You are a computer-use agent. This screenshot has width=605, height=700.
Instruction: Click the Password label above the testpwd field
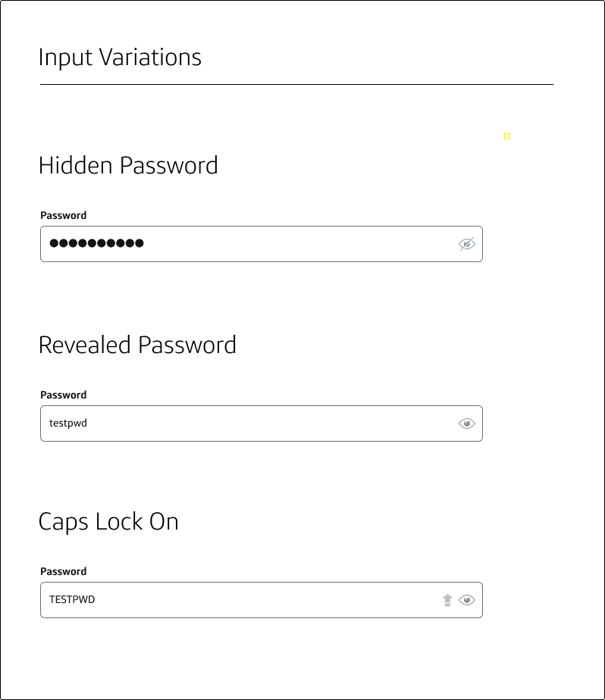pyautogui.click(x=64, y=395)
